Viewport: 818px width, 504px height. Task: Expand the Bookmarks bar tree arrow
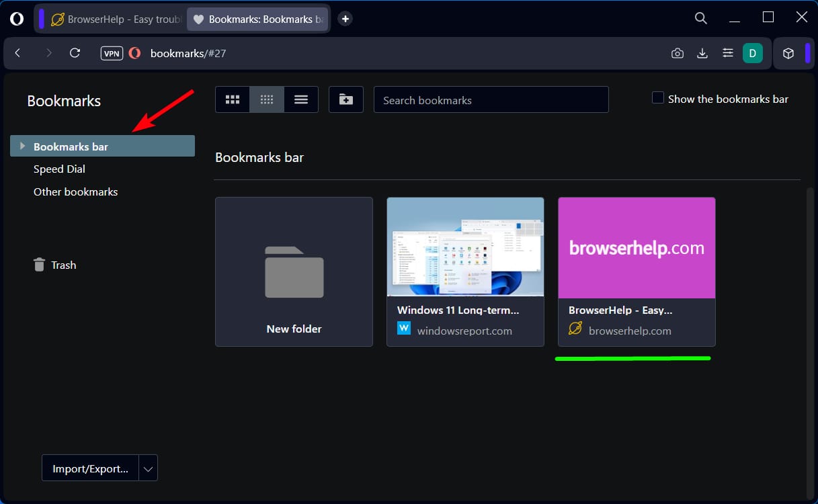click(x=22, y=146)
